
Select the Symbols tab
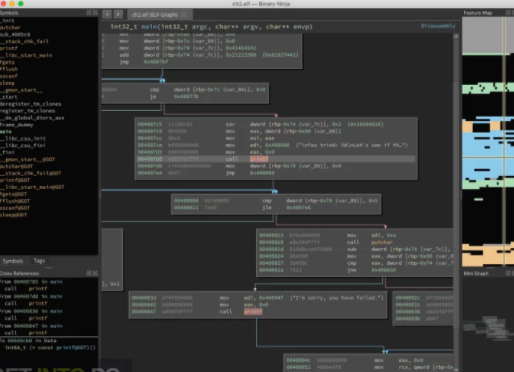coord(13,261)
